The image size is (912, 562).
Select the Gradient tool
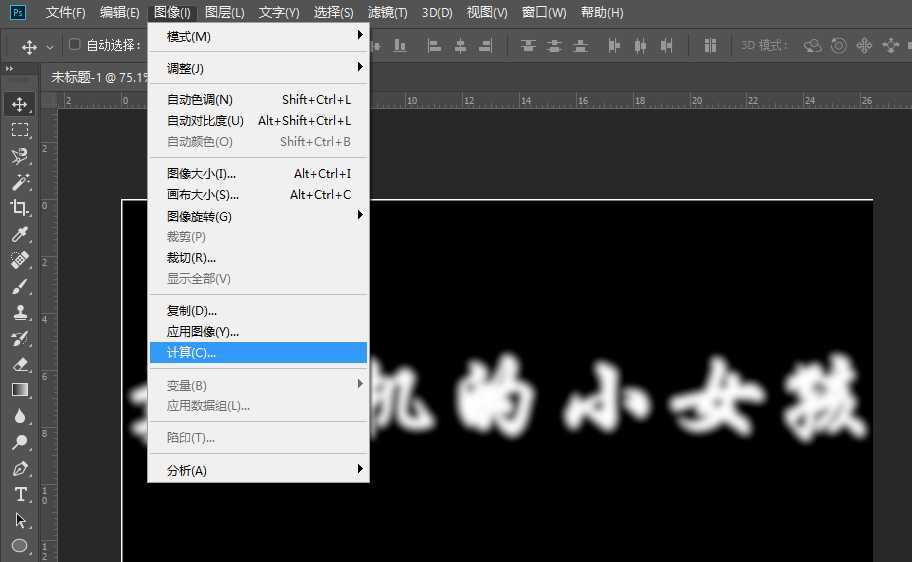[19, 390]
